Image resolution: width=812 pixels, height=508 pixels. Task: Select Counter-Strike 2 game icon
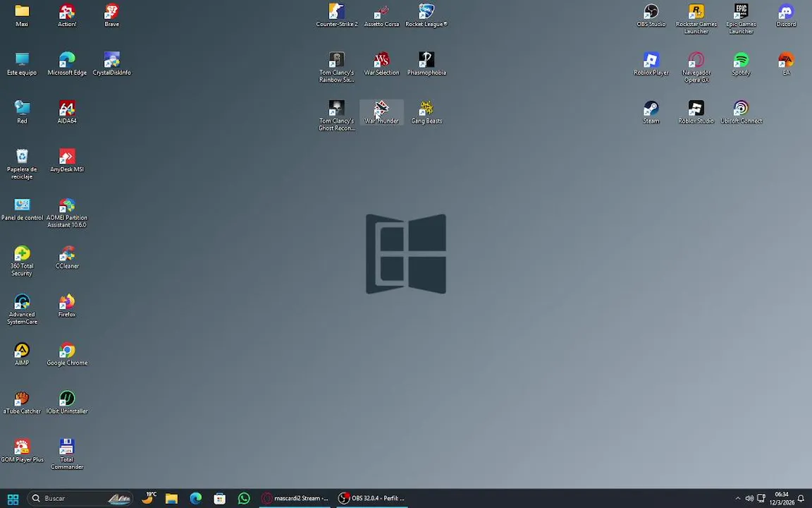[337, 15]
